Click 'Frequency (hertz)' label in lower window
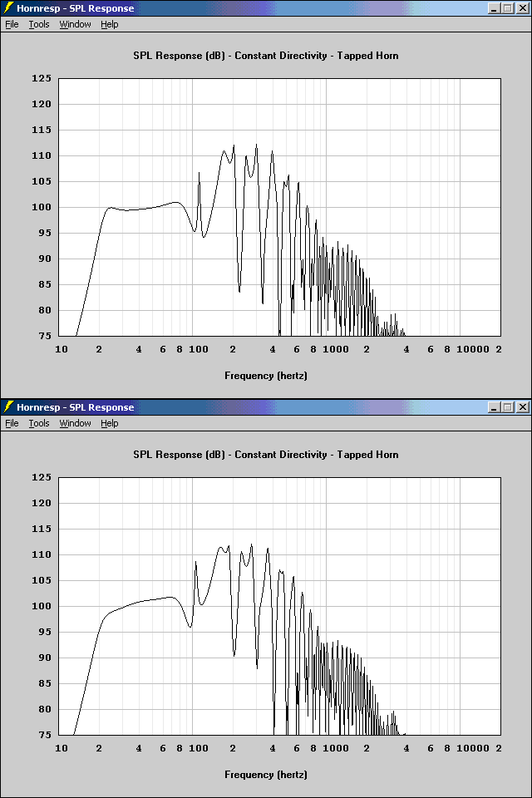532x798 pixels. tap(266, 775)
